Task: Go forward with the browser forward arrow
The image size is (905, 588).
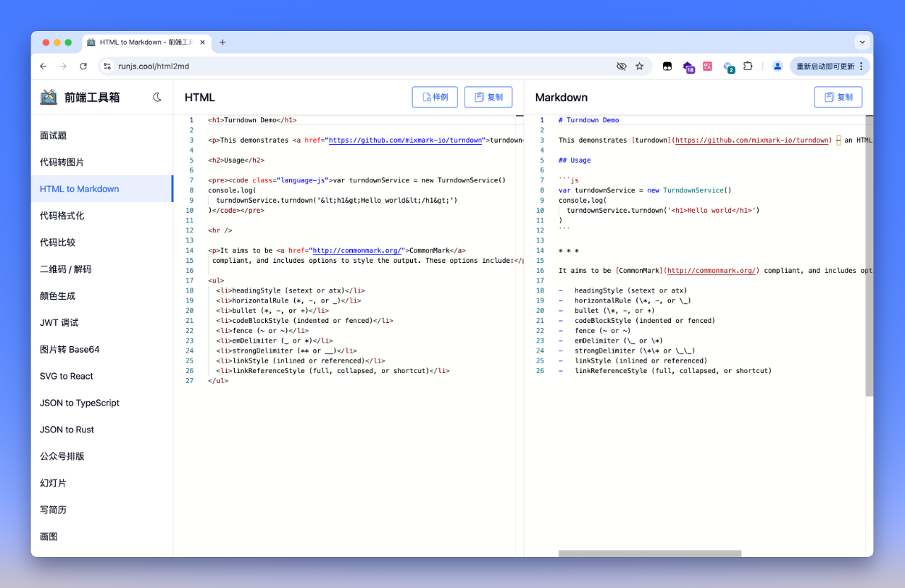Action: [63, 66]
